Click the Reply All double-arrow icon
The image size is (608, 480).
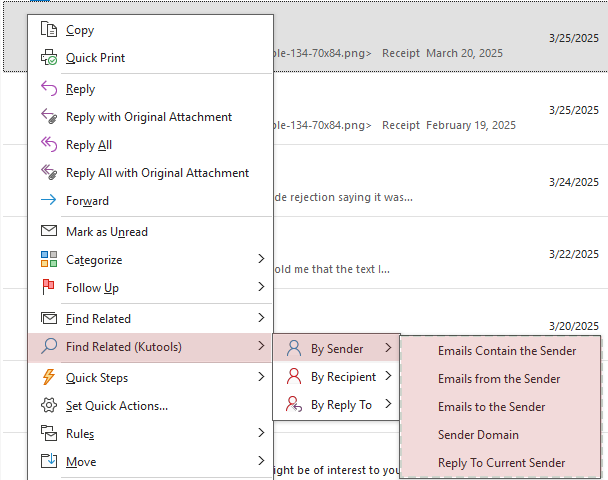pyautogui.click(x=49, y=145)
